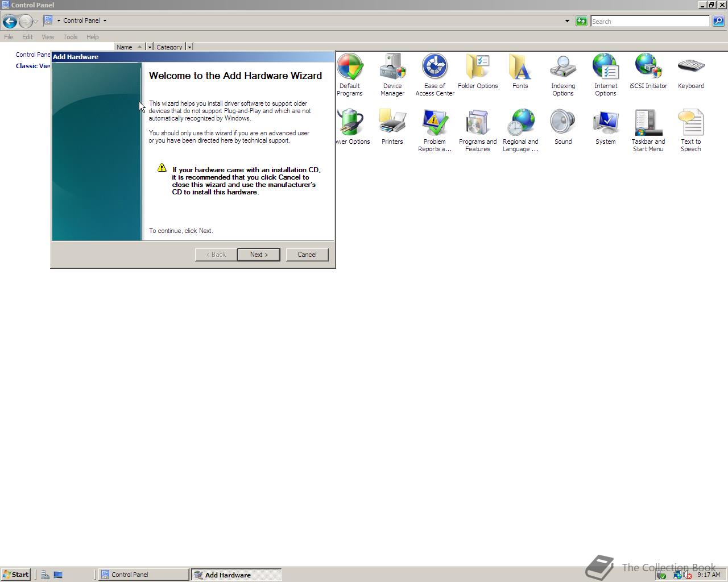The height and width of the screenshot is (582, 728).
Task: Click Classic View link
Action: pos(34,66)
